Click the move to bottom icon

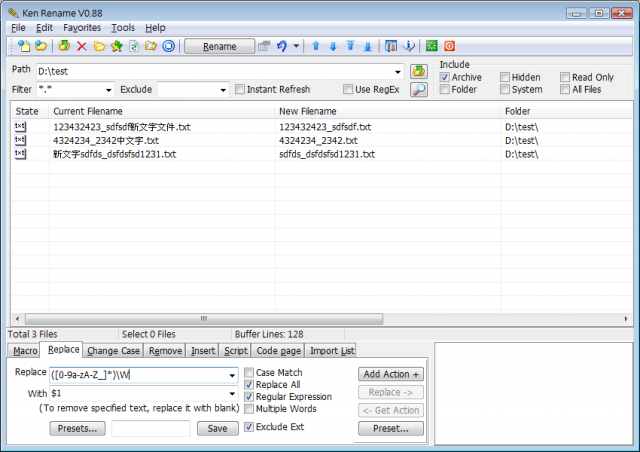pyautogui.click(x=368, y=46)
